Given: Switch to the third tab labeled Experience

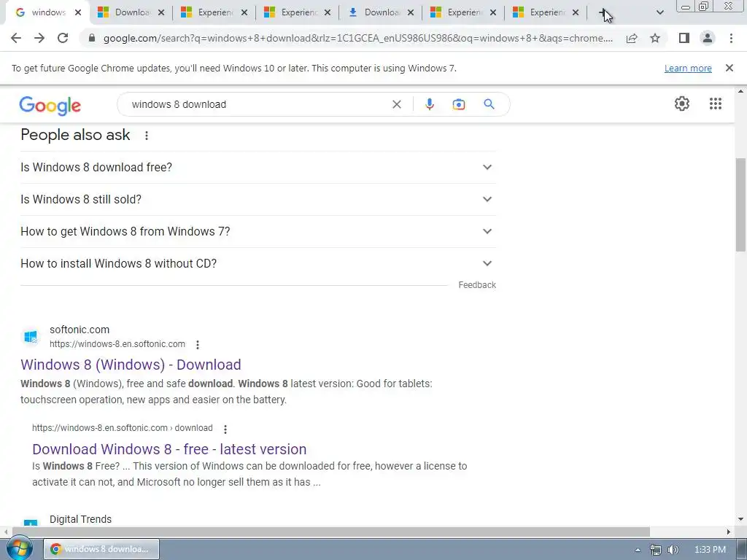Looking at the screenshot, I should (214, 12).
